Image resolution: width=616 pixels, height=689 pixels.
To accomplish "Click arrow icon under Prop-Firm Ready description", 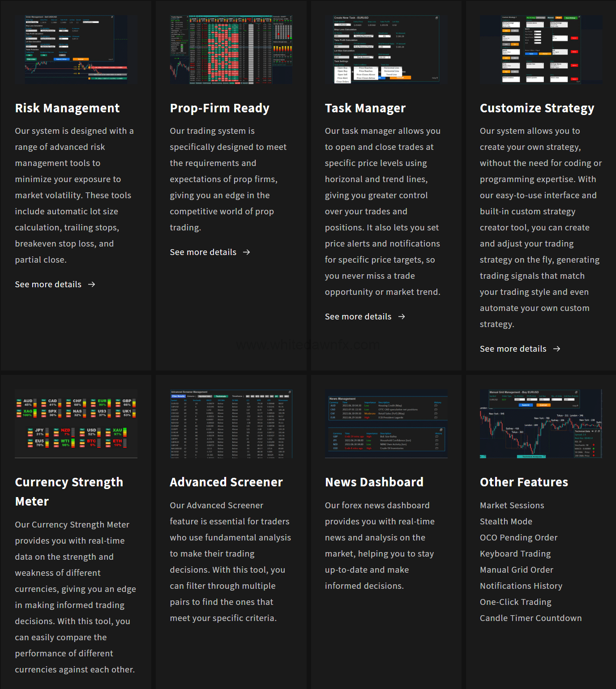I will [x=247, y=252].
